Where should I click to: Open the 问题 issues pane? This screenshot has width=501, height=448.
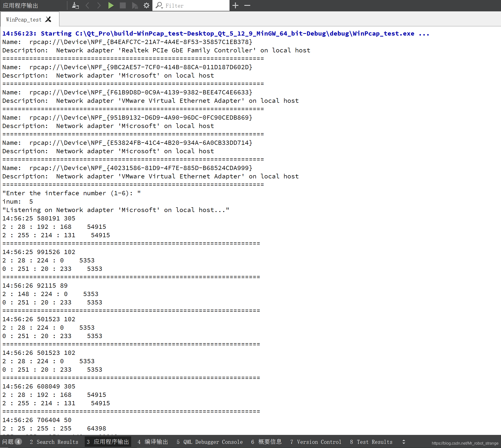[x=12, y=442]
